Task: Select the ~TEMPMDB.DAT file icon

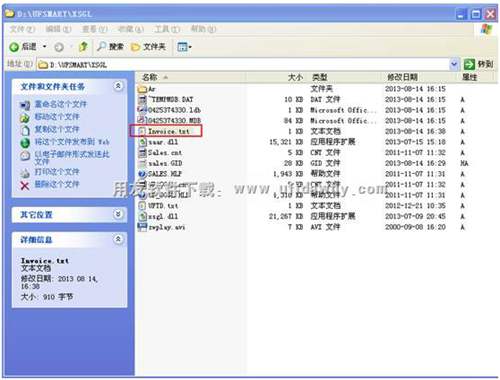Action: tap(142, 99)
